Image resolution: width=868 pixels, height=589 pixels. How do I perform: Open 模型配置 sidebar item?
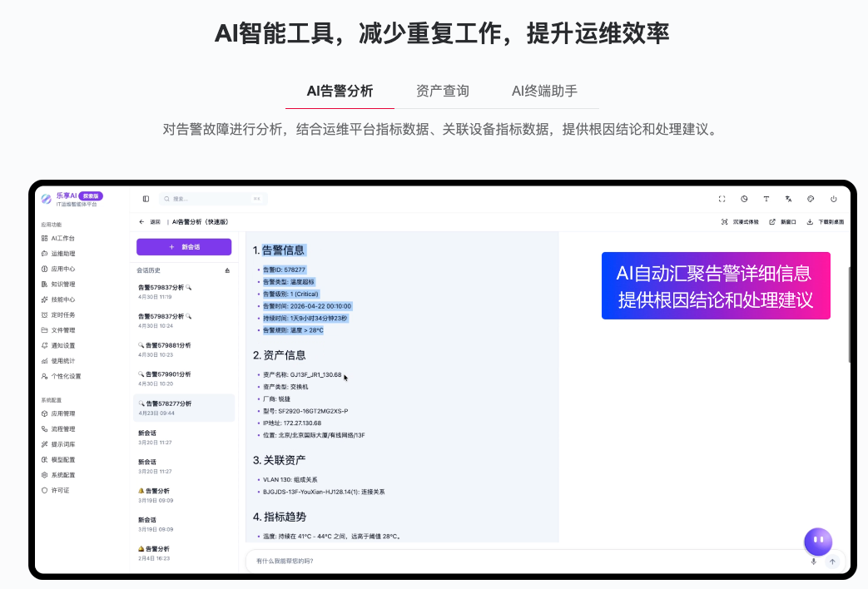(x=58, y=459)
